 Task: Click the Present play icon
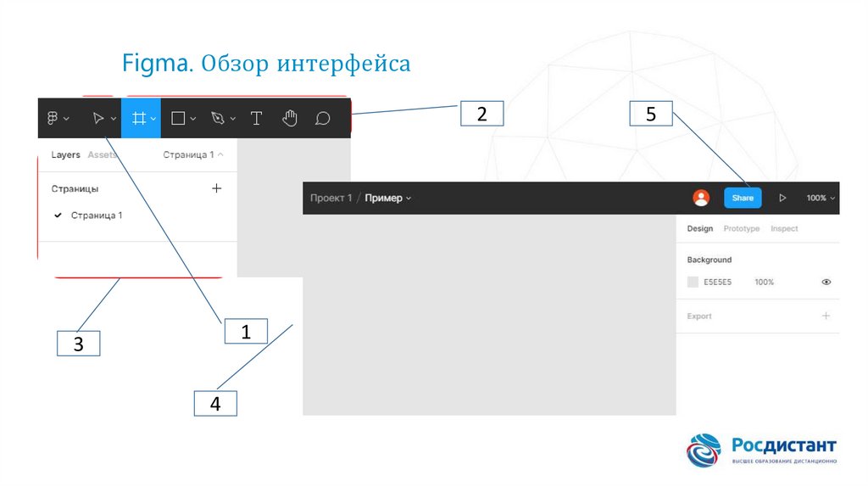[782, 198]
